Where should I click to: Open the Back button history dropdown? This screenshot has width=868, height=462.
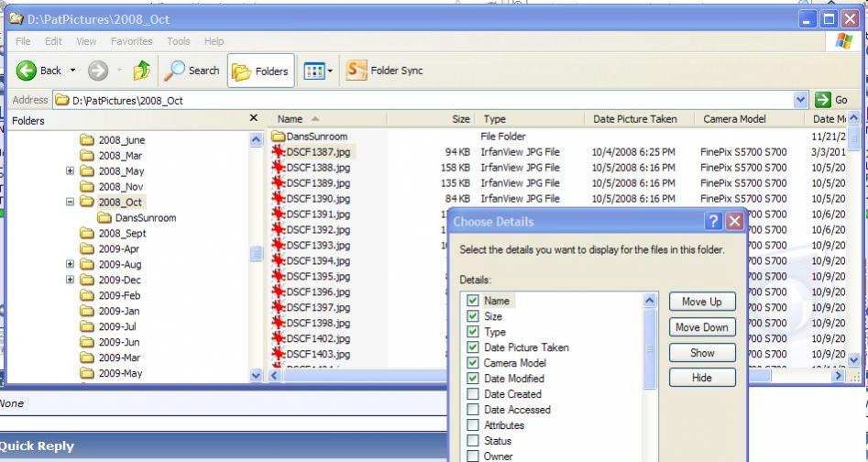(72, 71)
